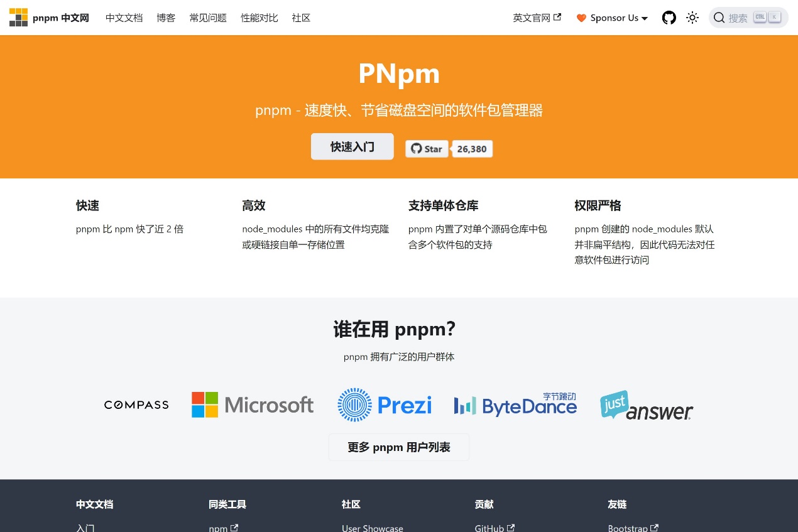Open footer GitHub link
798x532 pixels.
click(495, 528)
